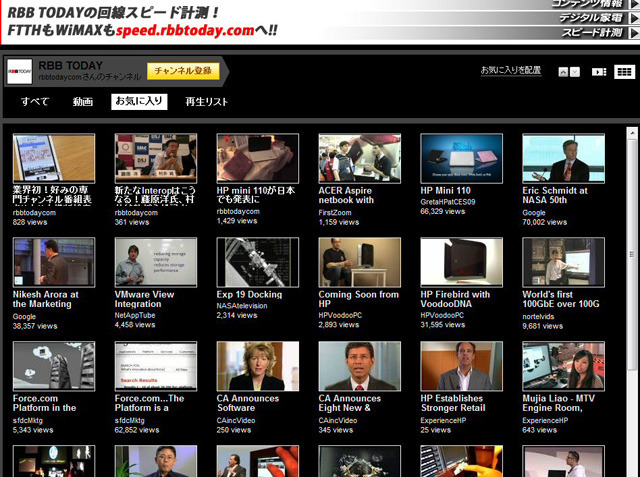Subscribe with the チャンネル登録 button
The width and height of the screenshot is (640, 477).
point(183,71)
